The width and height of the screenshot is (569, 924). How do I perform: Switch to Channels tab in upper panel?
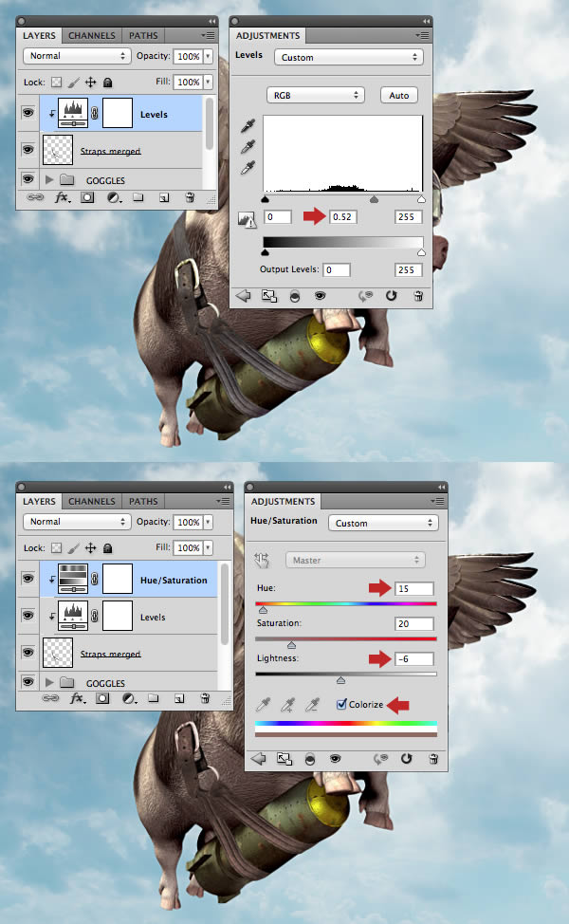[x=92, y=35]
